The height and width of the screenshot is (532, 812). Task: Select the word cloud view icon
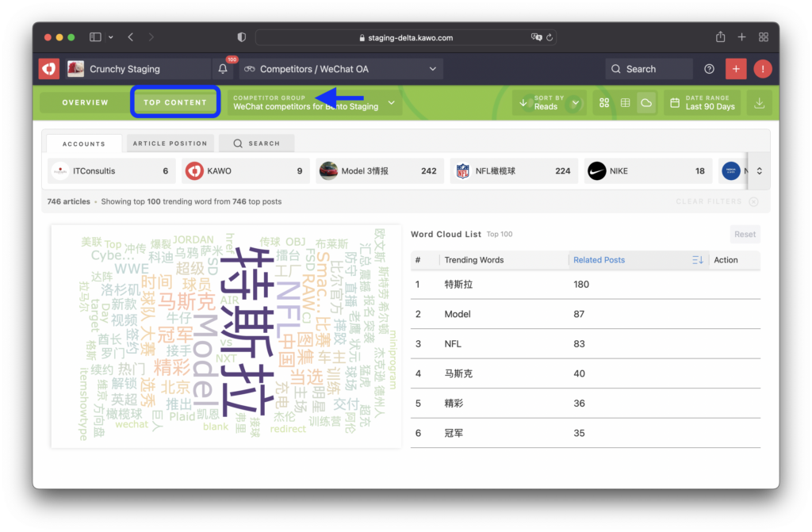[646, 103]
